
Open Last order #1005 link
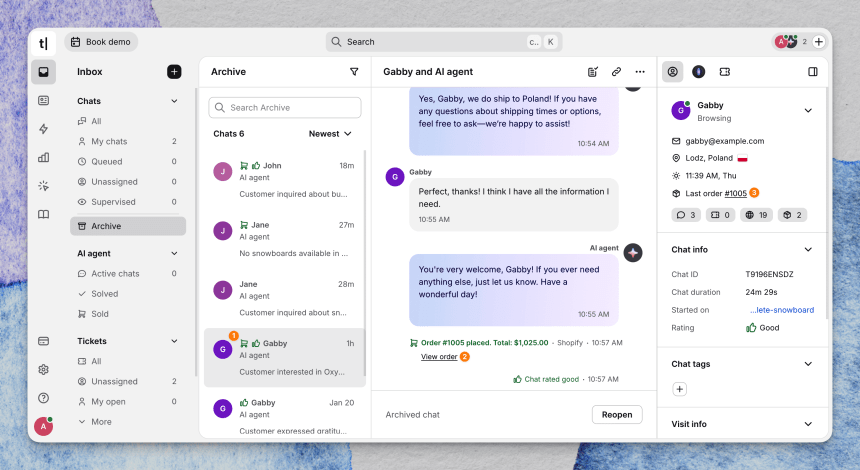(735, 193)
